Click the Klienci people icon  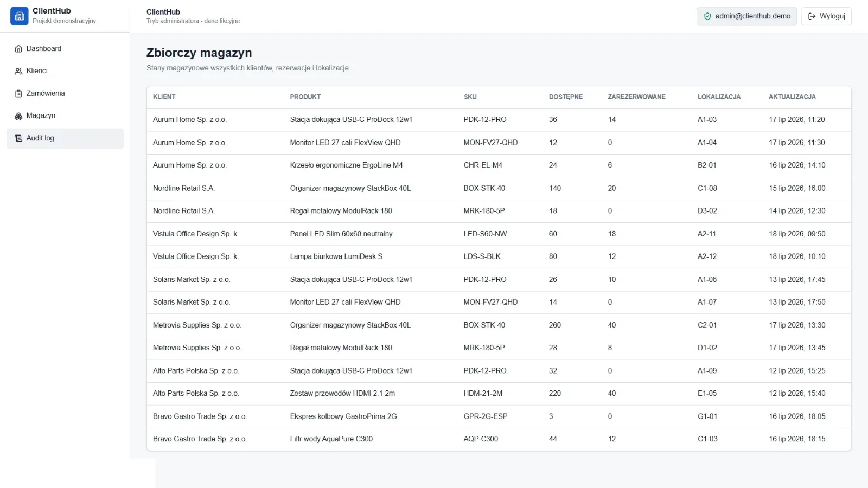(x=18, y=71)
